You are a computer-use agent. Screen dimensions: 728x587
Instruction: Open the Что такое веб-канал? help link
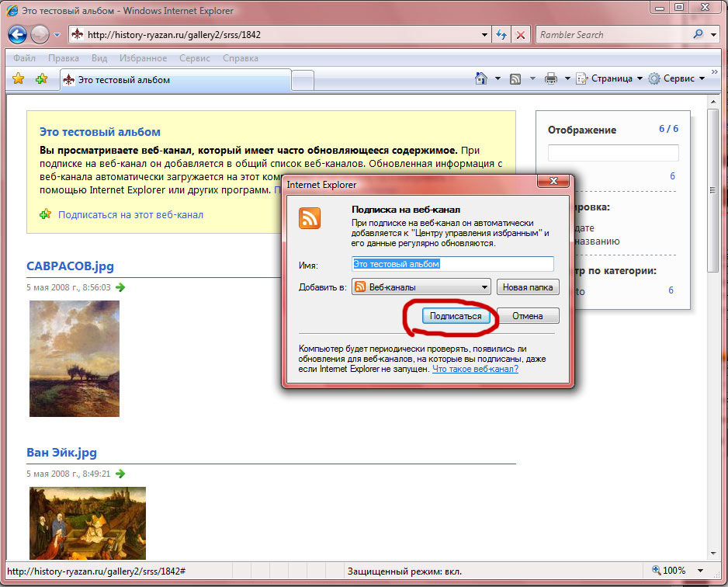[x=476, y=369]
